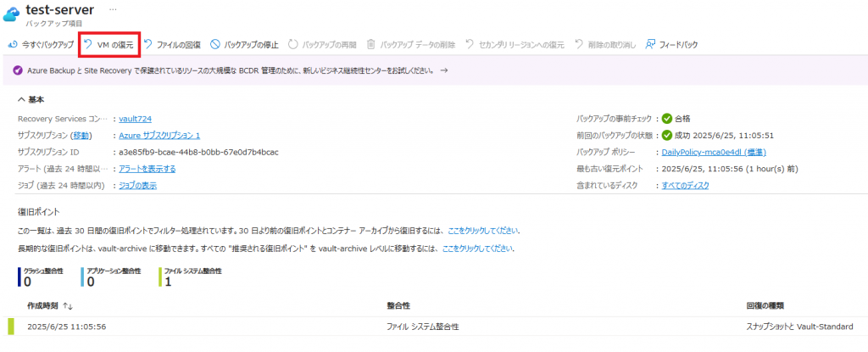The width and height of the screenshot is (868, 352).
Task: Click the purple rocket icon in the banner
Action: [x=17, y=71]
